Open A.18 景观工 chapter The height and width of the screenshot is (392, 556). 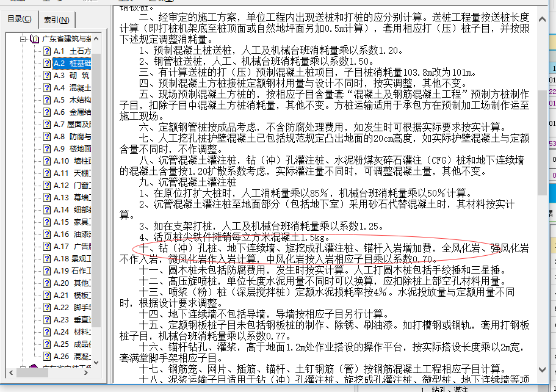[72, 259]
